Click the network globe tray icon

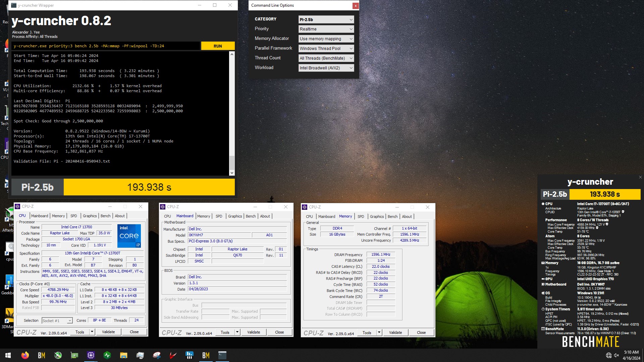[609, 355]
